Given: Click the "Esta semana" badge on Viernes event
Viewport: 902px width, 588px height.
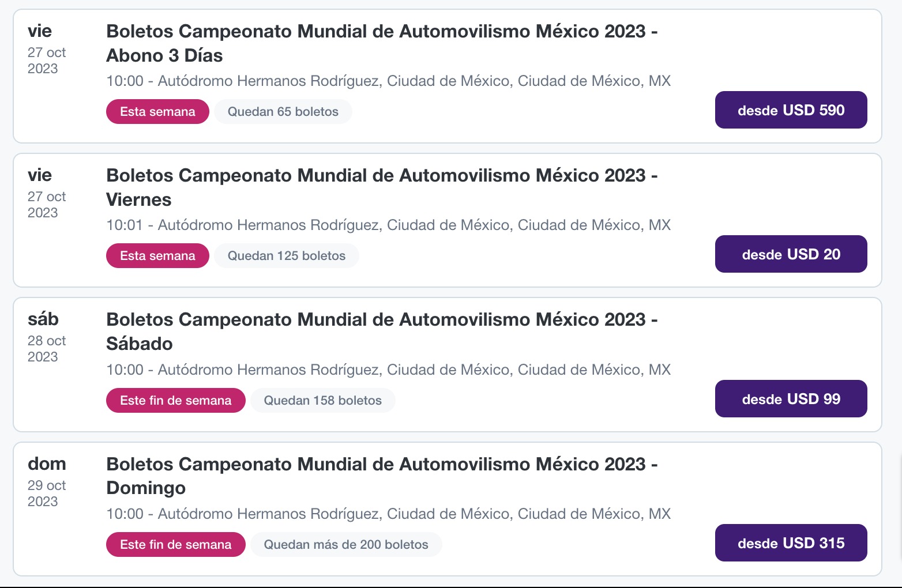Looking at the screenshot, I should pyautogui.click(x=157, y=256).
